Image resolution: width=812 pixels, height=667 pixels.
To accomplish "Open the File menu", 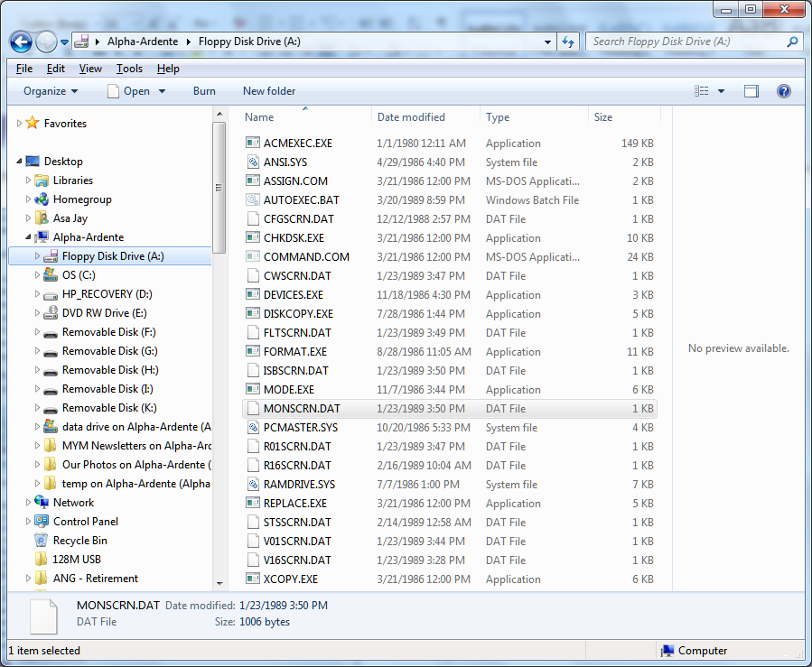I will [24, 69].
